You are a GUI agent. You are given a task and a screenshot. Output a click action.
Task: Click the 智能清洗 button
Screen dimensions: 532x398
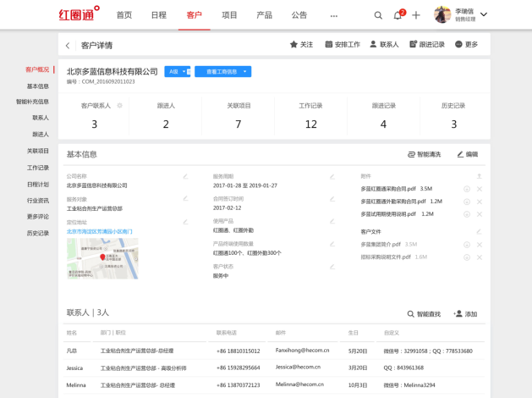pyautogui.click(x=424, y=154)
